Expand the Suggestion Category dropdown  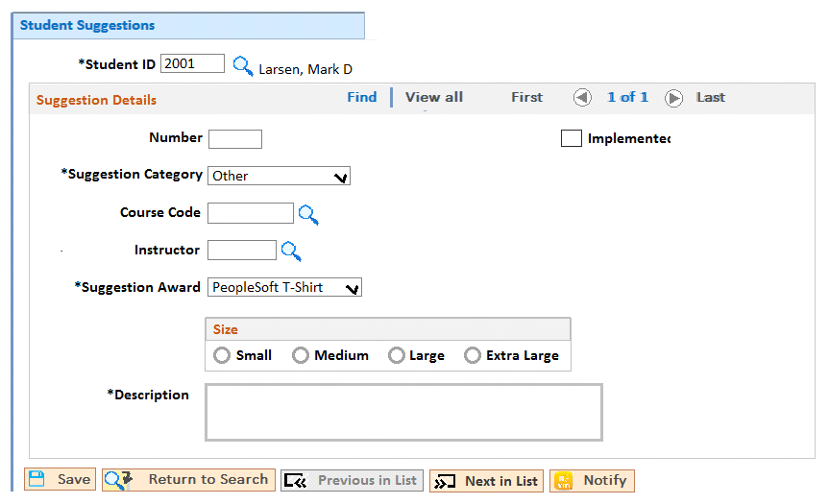coord(279,176)
